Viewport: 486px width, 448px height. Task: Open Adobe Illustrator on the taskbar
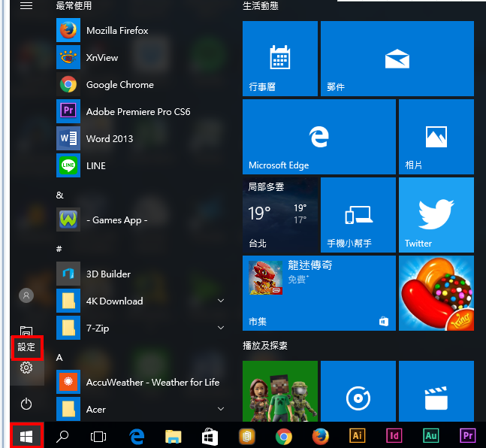[357, 435]
